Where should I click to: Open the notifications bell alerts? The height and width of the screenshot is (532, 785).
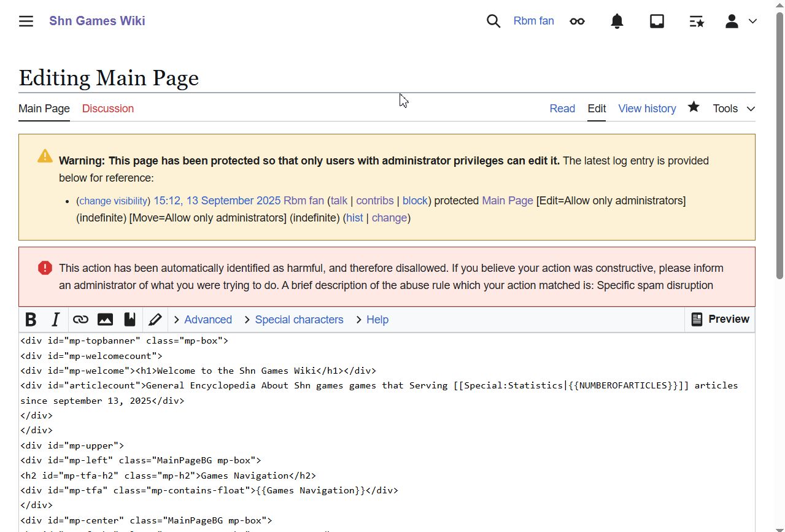pyautogui.click(x=617, y=21)
